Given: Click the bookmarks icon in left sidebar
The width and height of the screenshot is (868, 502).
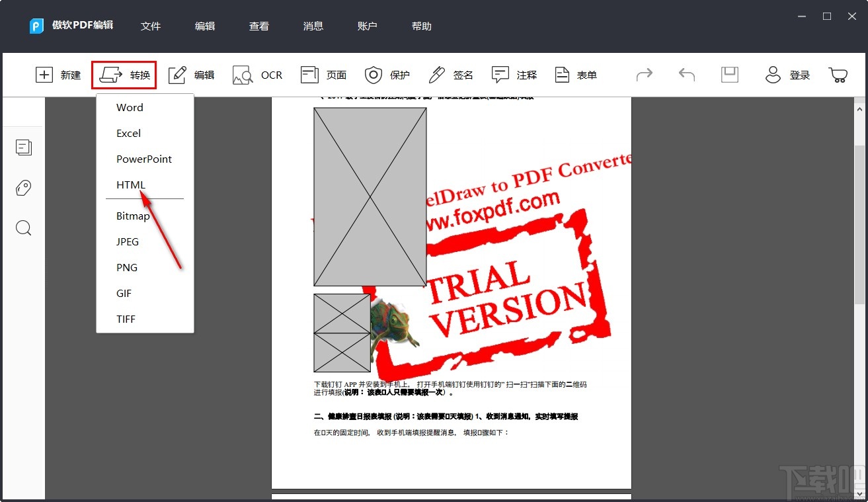Looking at the screenshot, I should 23,187.
